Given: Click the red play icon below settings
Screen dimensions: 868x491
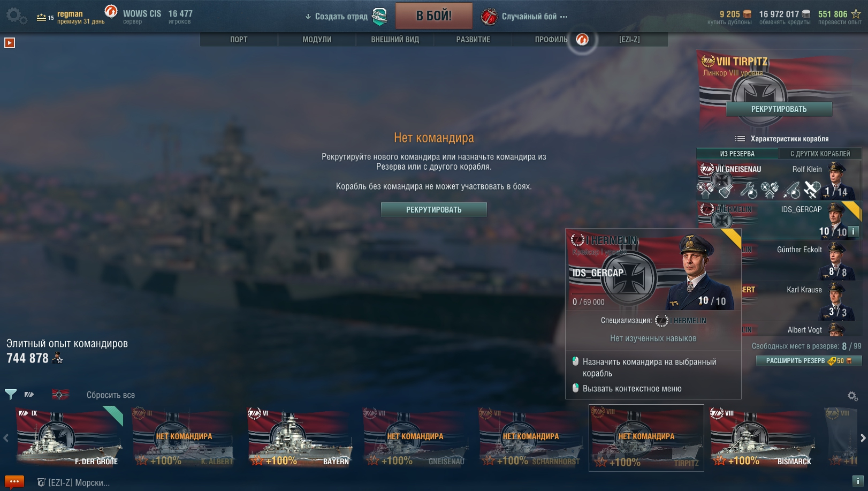Looking at the screenshot, I should [10, 43].
